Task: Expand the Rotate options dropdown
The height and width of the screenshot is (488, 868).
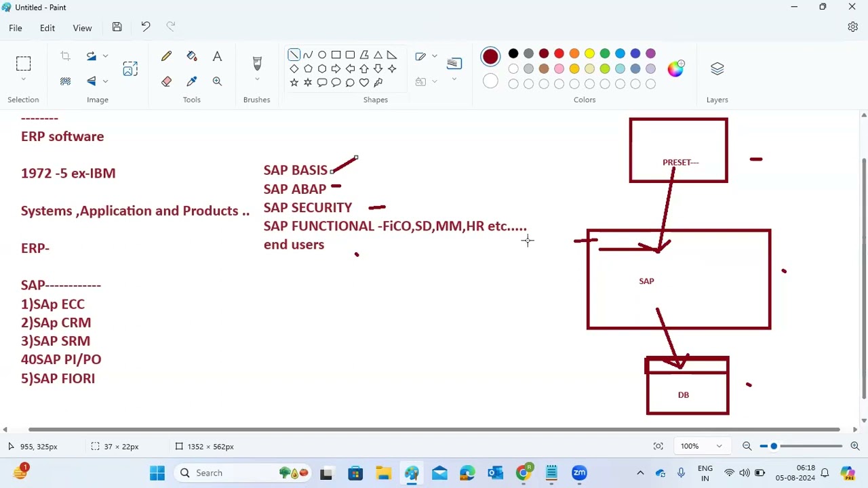Action: click(x=105, y=56)
